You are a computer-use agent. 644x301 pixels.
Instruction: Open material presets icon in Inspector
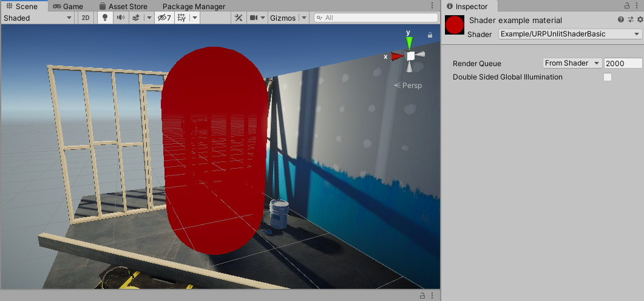630,20
